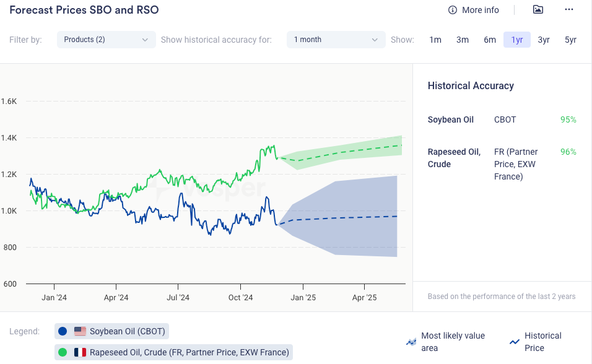592x364 pixels.
Task: Click the Most likely value area icon
Action: click(x=411, y=341)
